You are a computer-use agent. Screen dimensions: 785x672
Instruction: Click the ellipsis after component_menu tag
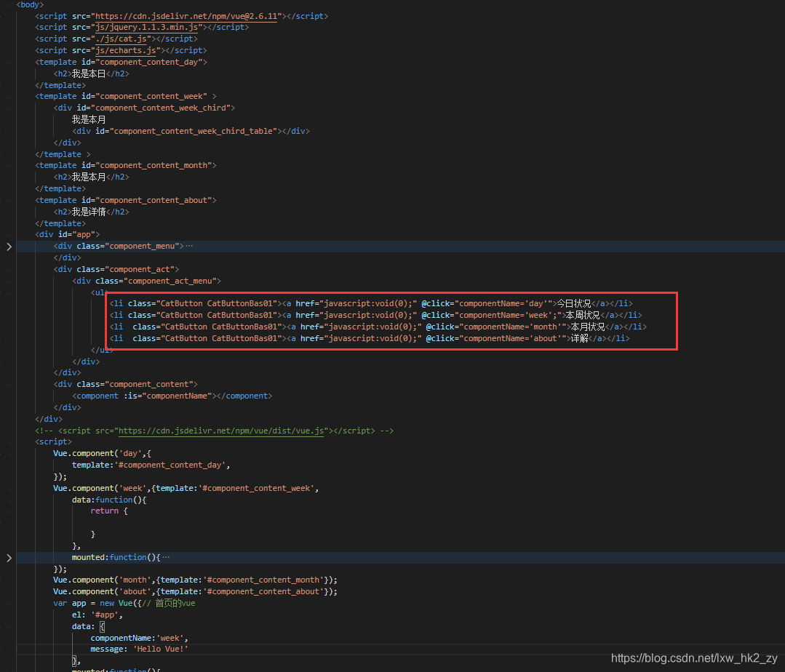(x=189, y=247)
